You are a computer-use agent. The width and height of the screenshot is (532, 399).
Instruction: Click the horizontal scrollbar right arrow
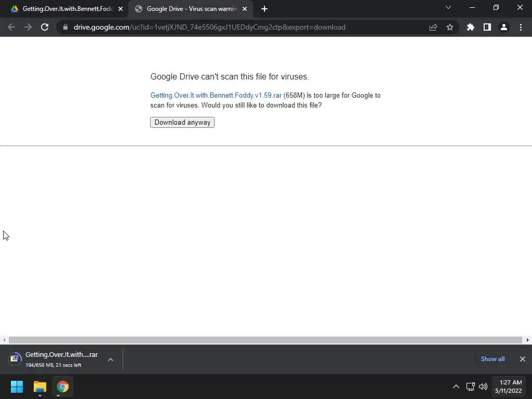[x=528, y=340]
